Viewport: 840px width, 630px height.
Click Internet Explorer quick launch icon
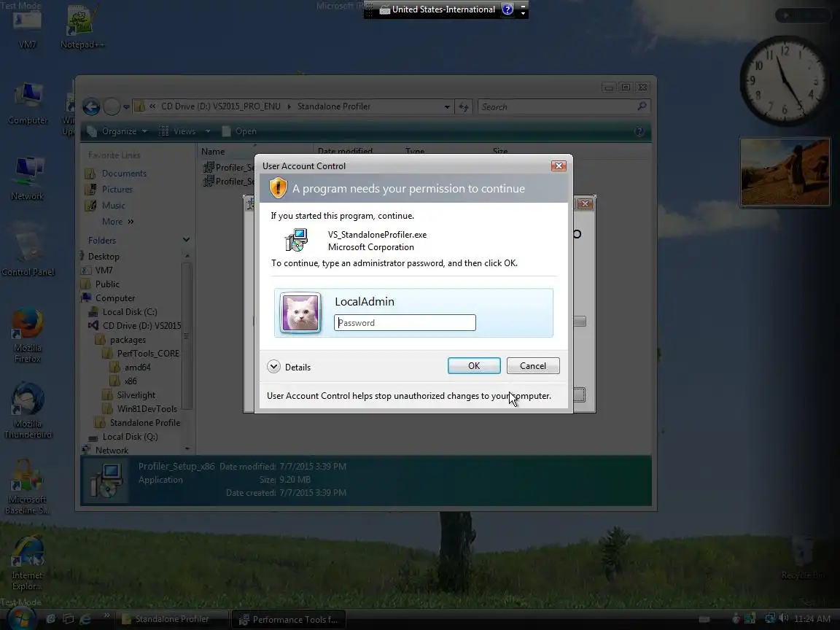tap(86, 619)
